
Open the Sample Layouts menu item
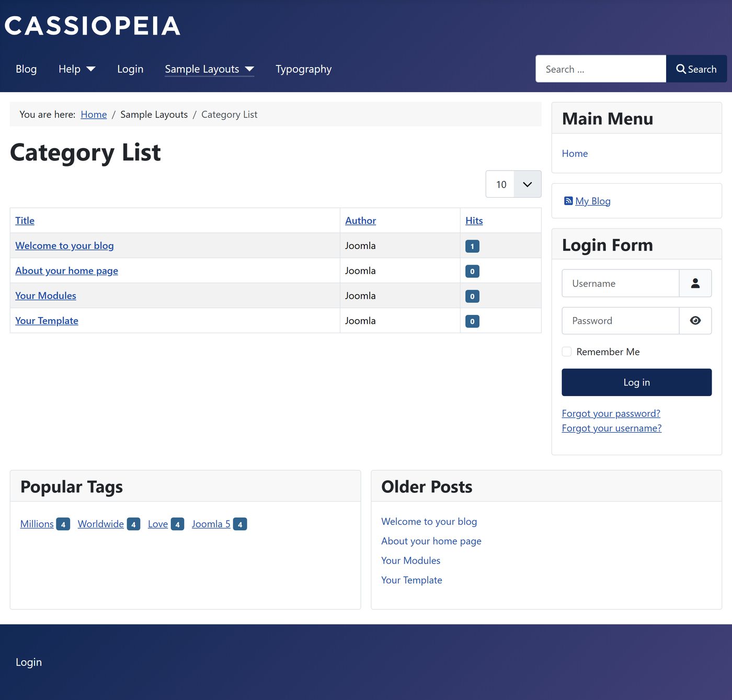coord(202,69)
